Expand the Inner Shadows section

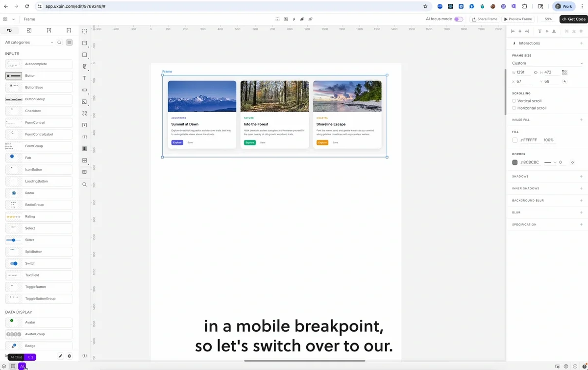[x=581, y=188]
